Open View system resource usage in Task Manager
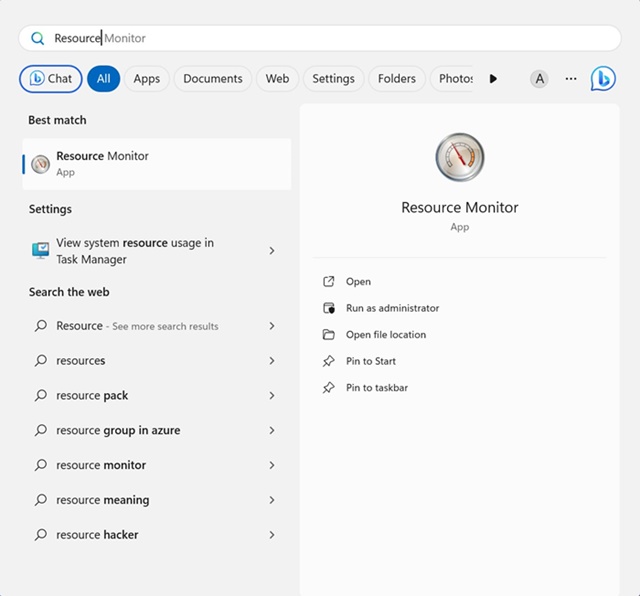 coord(157,251)
